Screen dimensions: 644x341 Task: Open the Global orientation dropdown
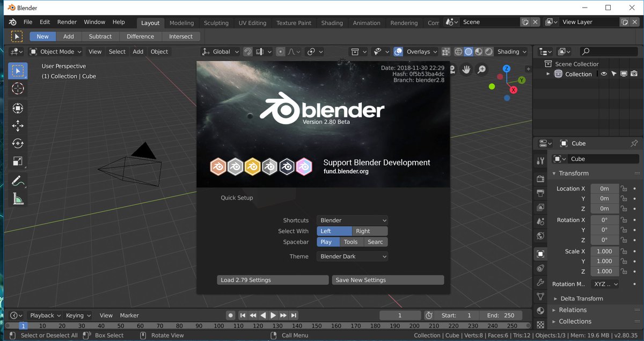[x=221, y=52]
